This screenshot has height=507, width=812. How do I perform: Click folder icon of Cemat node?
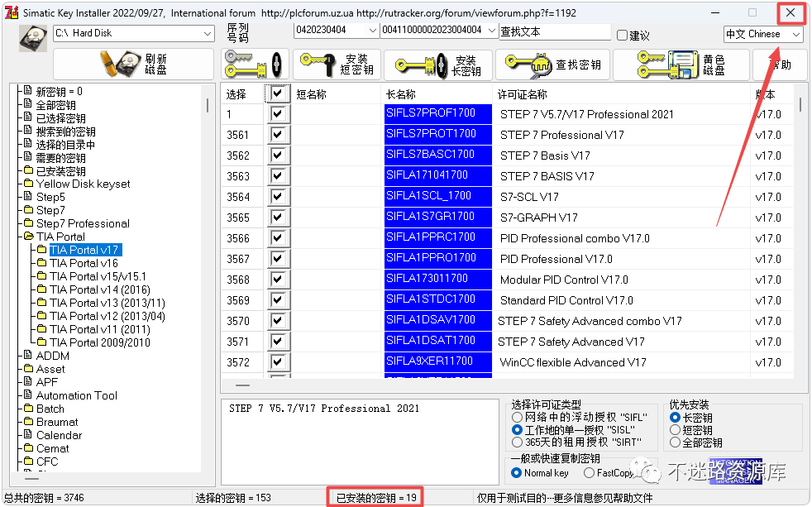(28, 448)
